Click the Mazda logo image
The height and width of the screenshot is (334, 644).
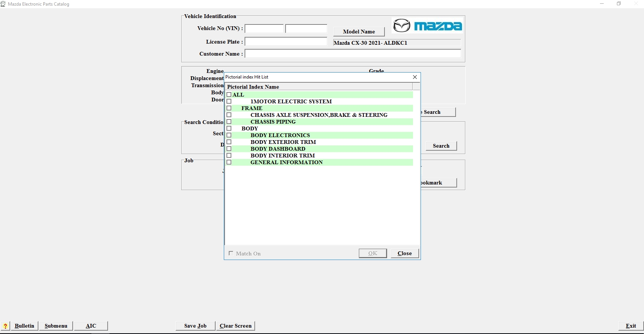pyautogui.click(x=427, y=26)
